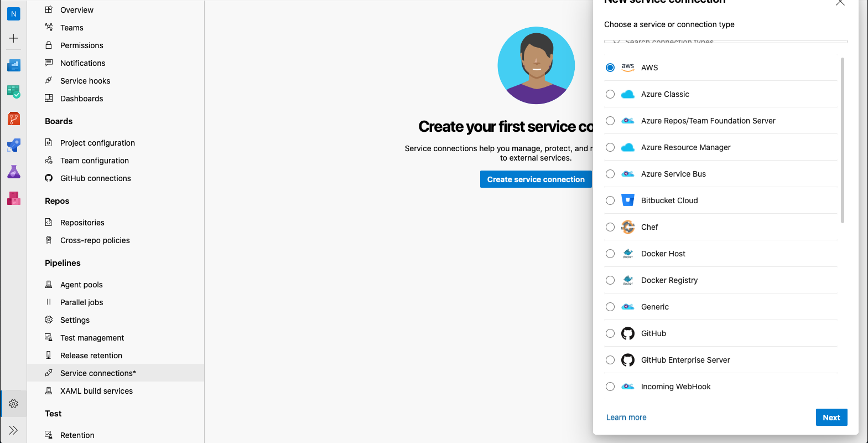Open Azure Repos icon in left rail
The height and width of the screenshot is (443, 868).
click(x=14, y=119)
